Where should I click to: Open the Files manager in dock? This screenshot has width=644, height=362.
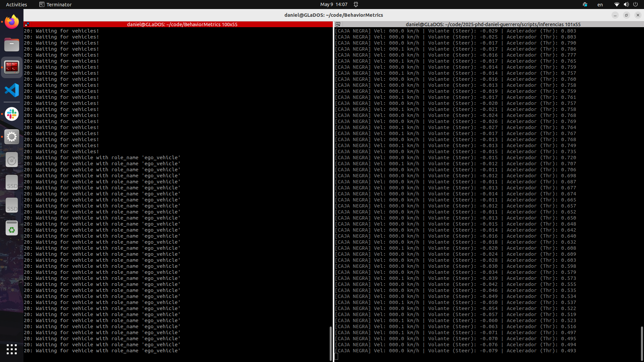point(12,45)
